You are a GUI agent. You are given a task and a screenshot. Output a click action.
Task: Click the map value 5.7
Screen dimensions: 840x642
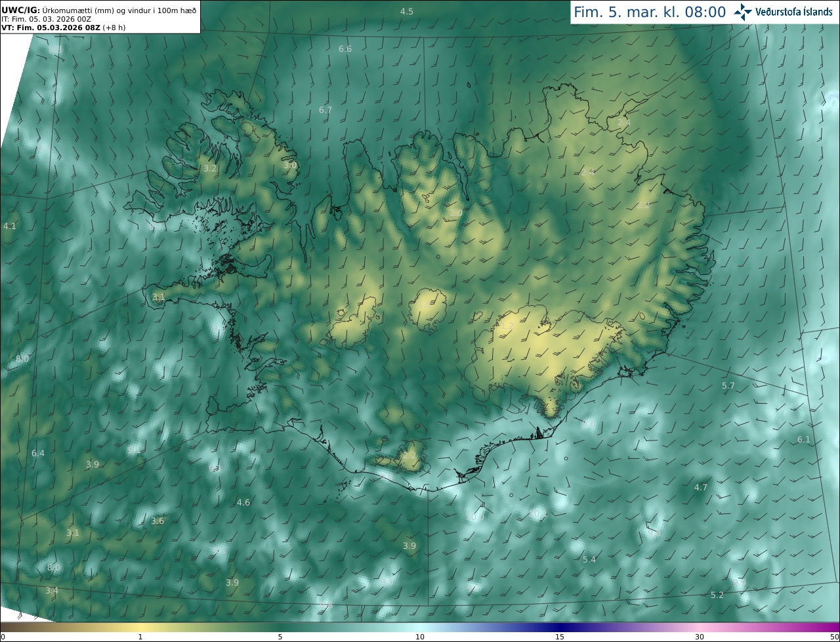coord(728,385)
